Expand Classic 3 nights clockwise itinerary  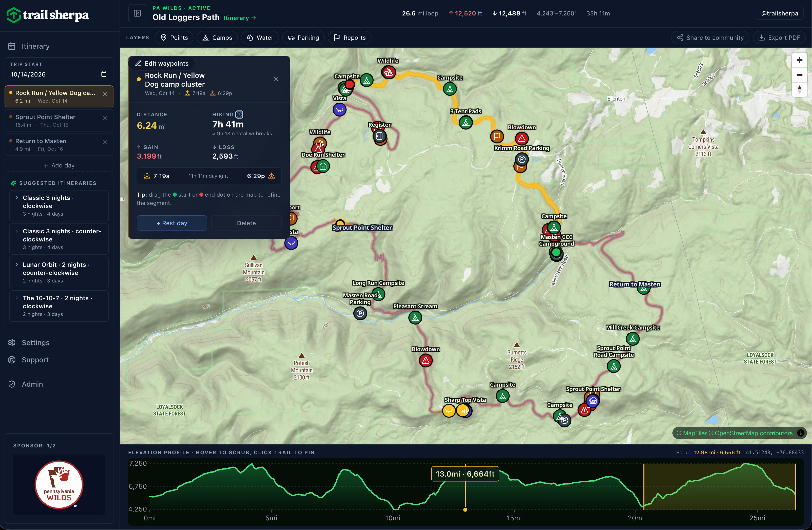[59, 205]
